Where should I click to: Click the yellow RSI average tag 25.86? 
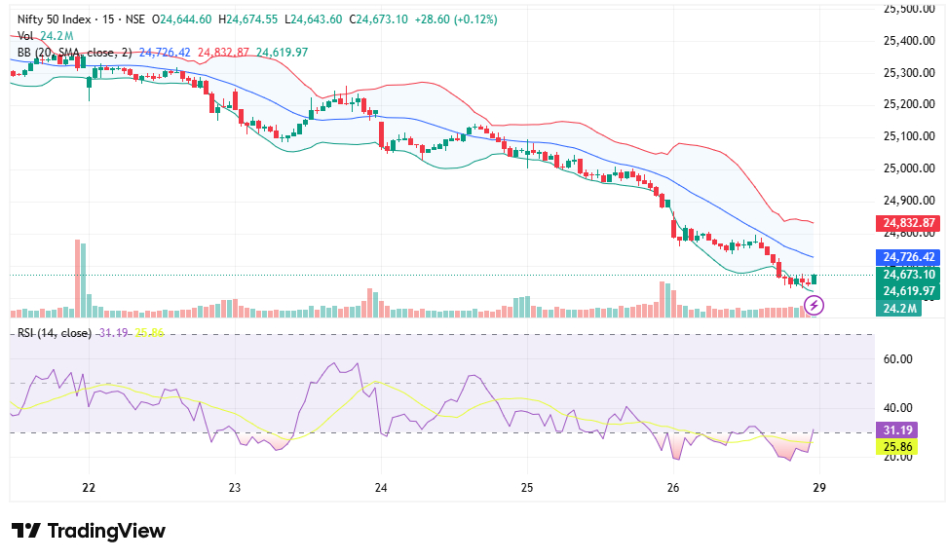coord(897,447)
